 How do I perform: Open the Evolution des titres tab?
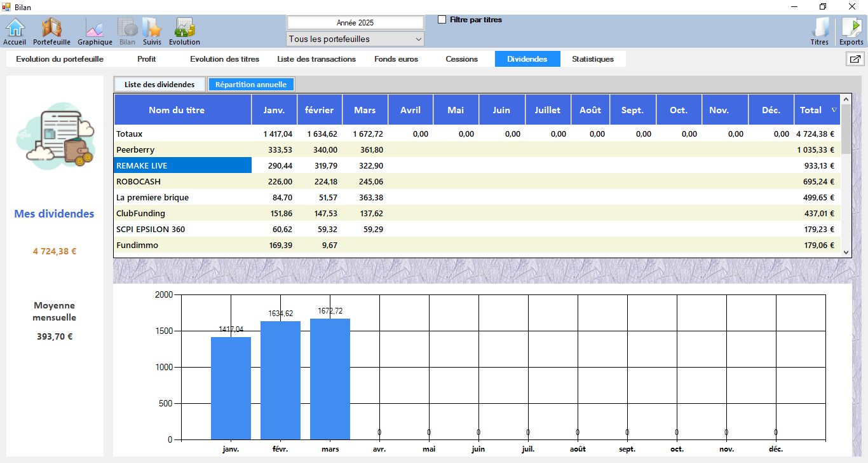point(225,59)
